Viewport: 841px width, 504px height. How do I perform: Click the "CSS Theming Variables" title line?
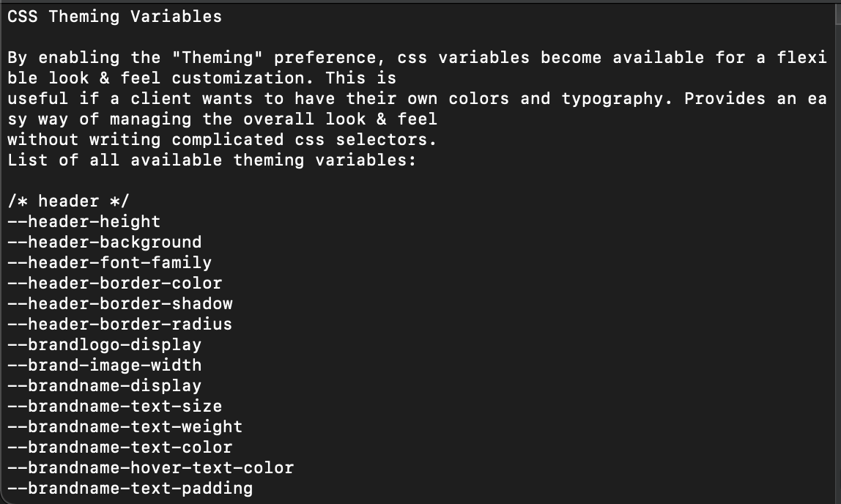114,16
